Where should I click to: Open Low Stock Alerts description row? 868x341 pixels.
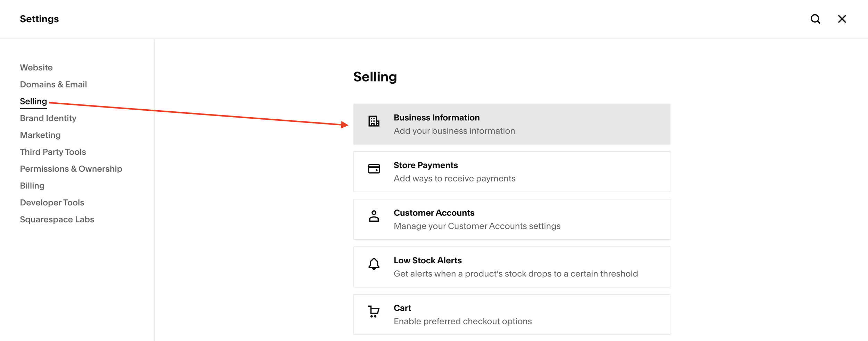(515, 274)
